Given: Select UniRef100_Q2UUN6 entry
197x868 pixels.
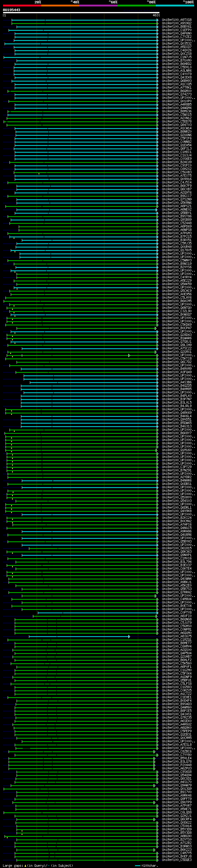Looking at the screenshot, I should coord(176,135).
